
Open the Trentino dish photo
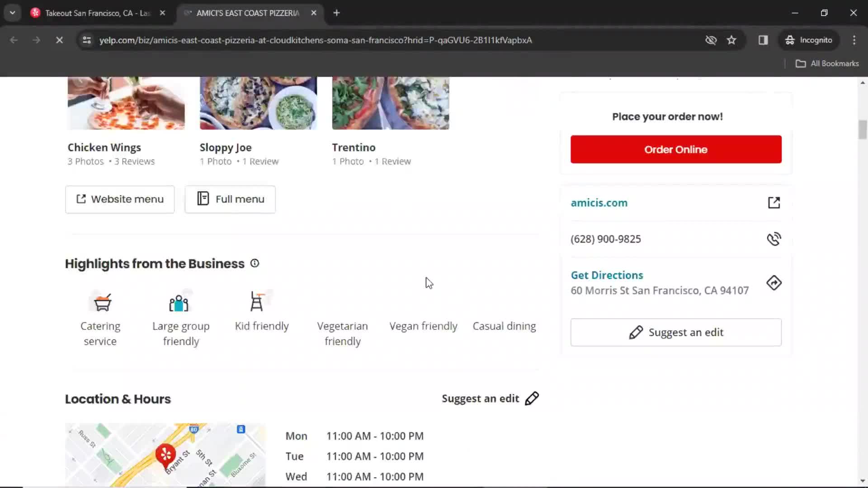391,103
